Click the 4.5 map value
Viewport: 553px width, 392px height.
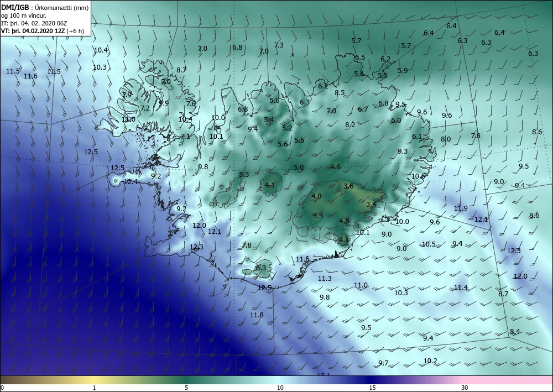pos(344,221)
